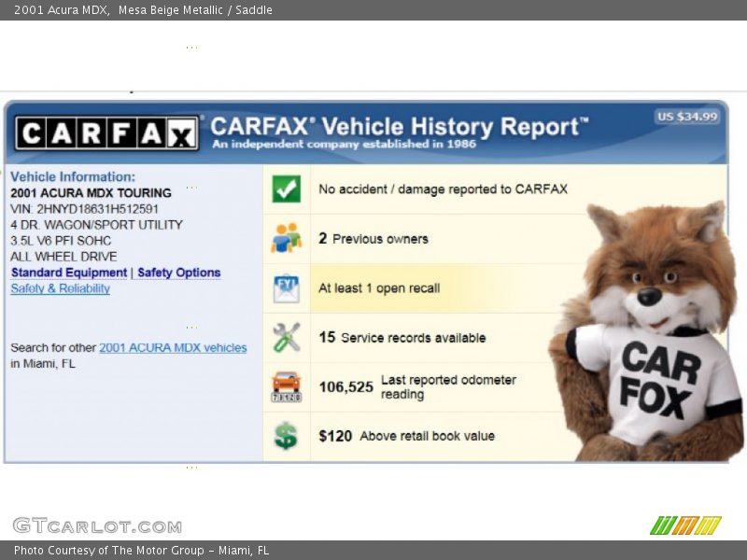This screenshot has width=747, height=560.
Task: Click the '$120 Above retail book value' text
Action: point(406,436)
